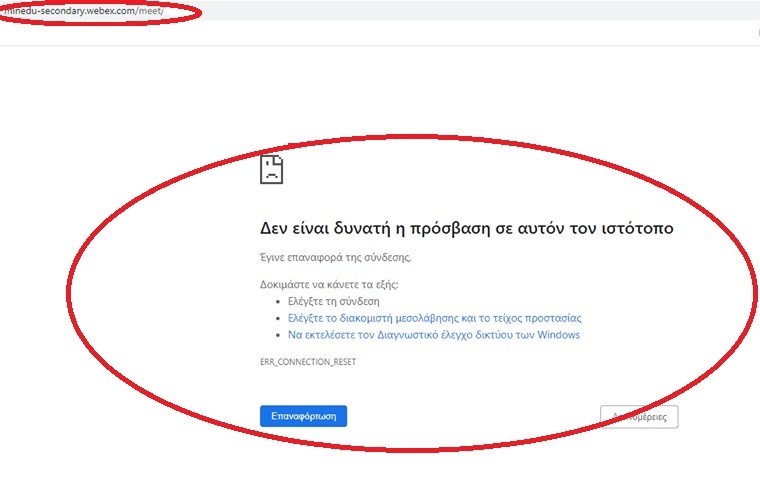The height and width of the screenshot is (480, 760).
Task: Run Διαγνωστικό έλεγχο δικτύου των Windows link
Action: tap(434, 335)
